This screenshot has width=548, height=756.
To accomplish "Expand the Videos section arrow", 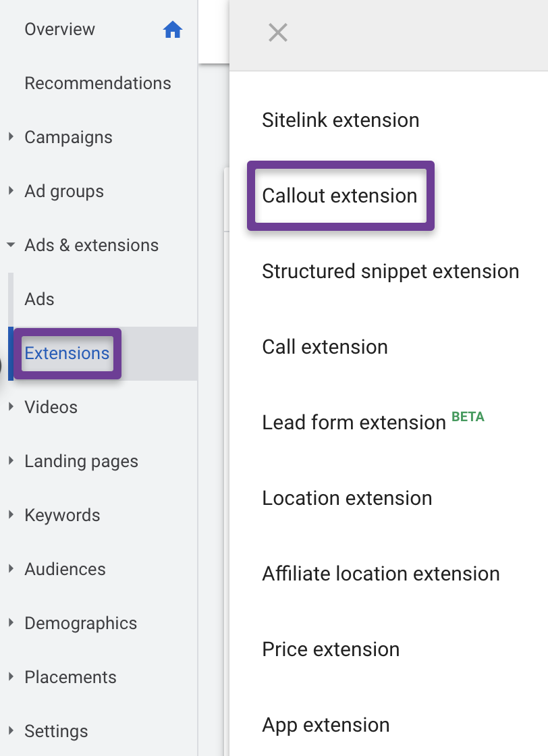I will click(x=11, y=407).
